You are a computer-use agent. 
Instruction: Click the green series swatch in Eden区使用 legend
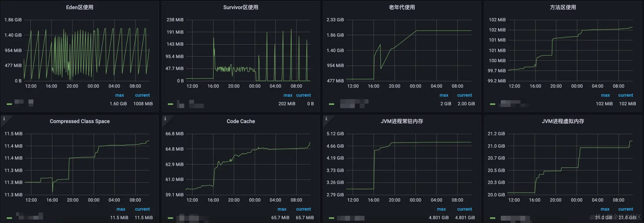coord(9,104)
